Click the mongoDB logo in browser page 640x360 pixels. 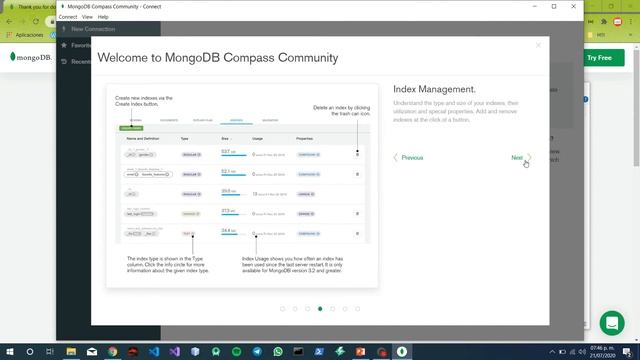coord(31,57)
